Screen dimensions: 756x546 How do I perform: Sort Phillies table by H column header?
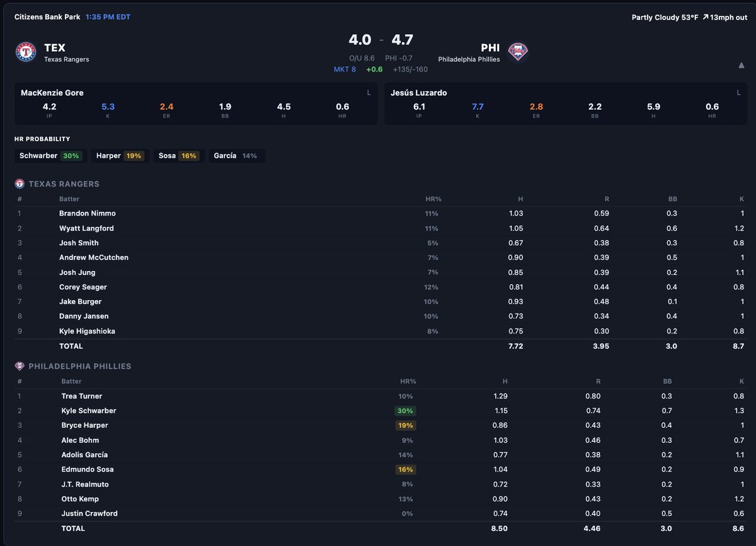[505, 381]
